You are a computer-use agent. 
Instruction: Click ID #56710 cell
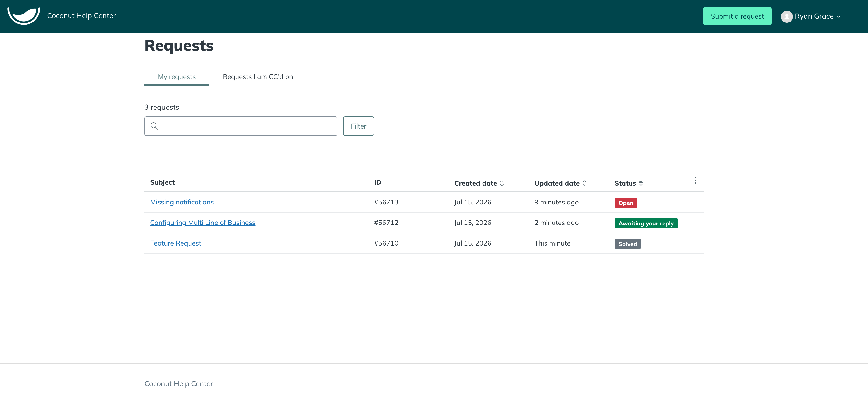[386, 243]
